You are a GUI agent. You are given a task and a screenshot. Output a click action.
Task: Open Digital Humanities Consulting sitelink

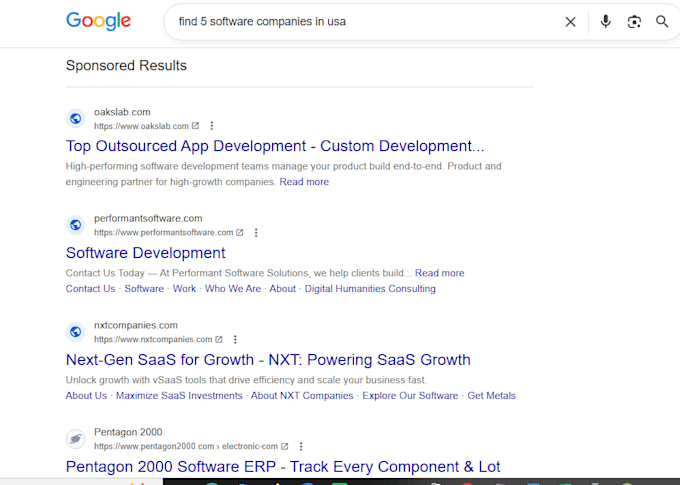pos(370,288)
